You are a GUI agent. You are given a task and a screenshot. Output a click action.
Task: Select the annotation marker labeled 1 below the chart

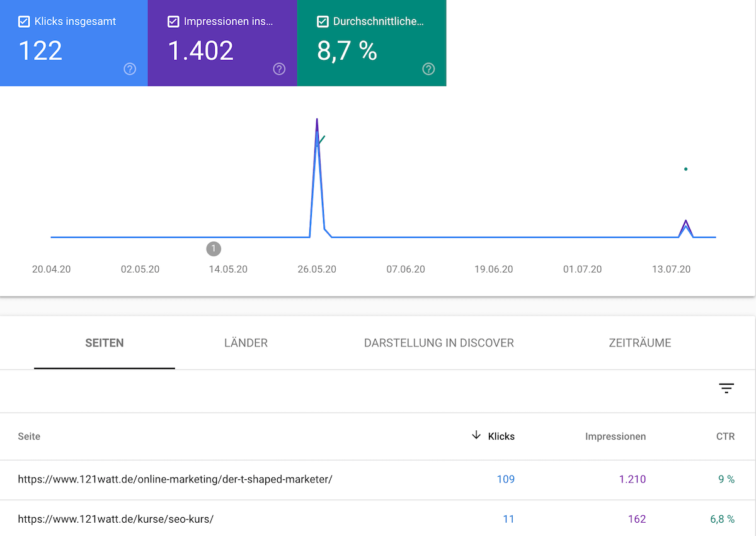[x=214, y=249]
